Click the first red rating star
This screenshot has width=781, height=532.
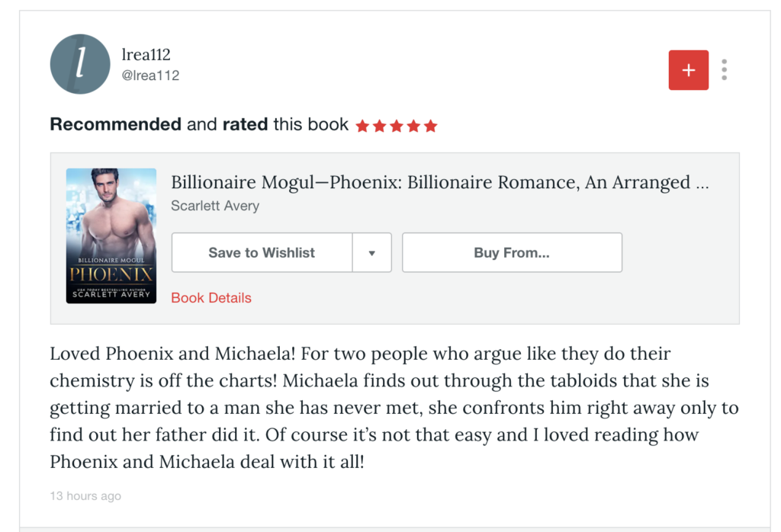362,126
